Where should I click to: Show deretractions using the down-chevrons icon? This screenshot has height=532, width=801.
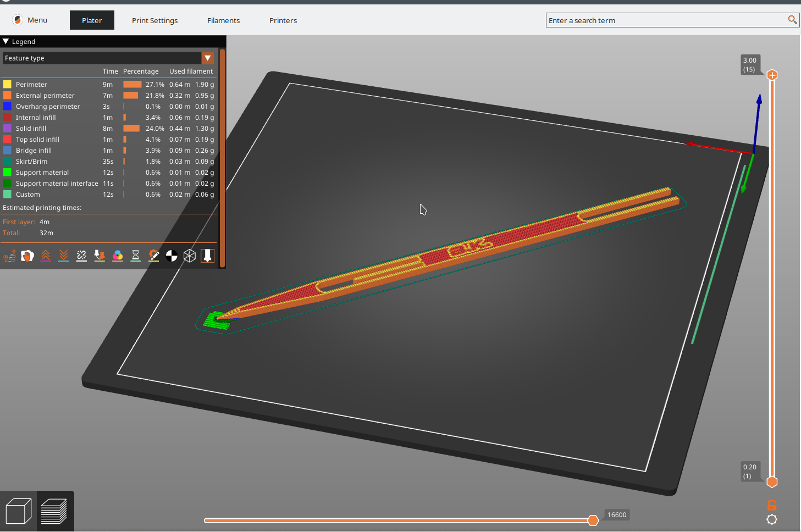[64, 256]
